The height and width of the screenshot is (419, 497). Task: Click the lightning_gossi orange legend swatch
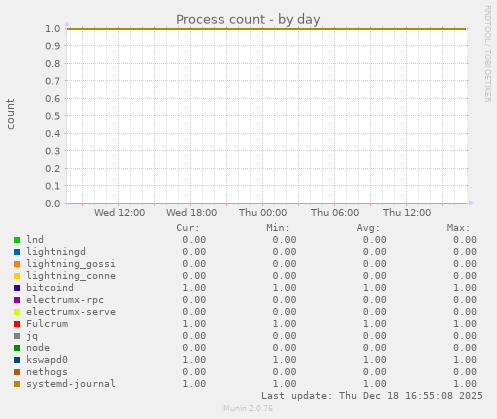[17, 264]
